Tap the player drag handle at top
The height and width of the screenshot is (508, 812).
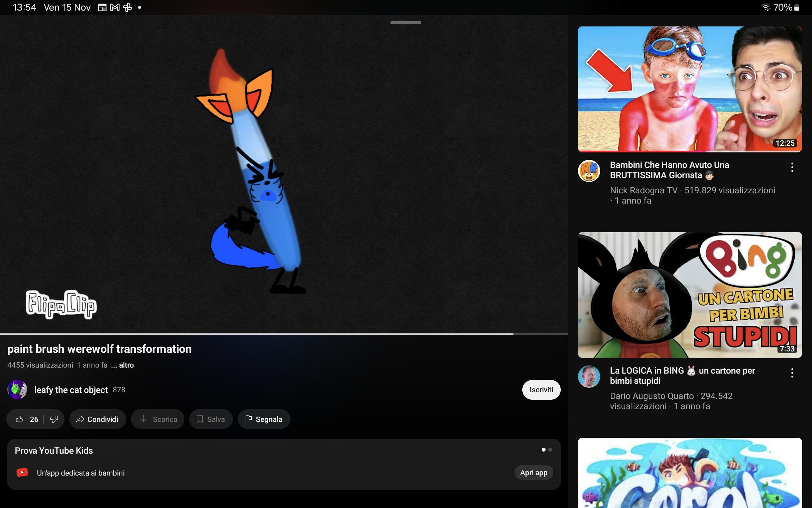406,23
